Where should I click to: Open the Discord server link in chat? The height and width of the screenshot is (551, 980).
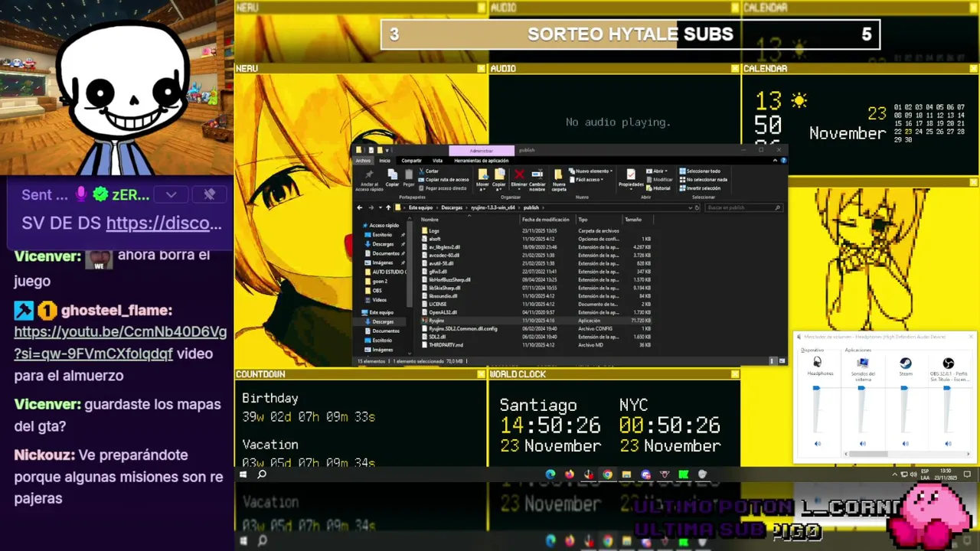click(x=164, y=223)
